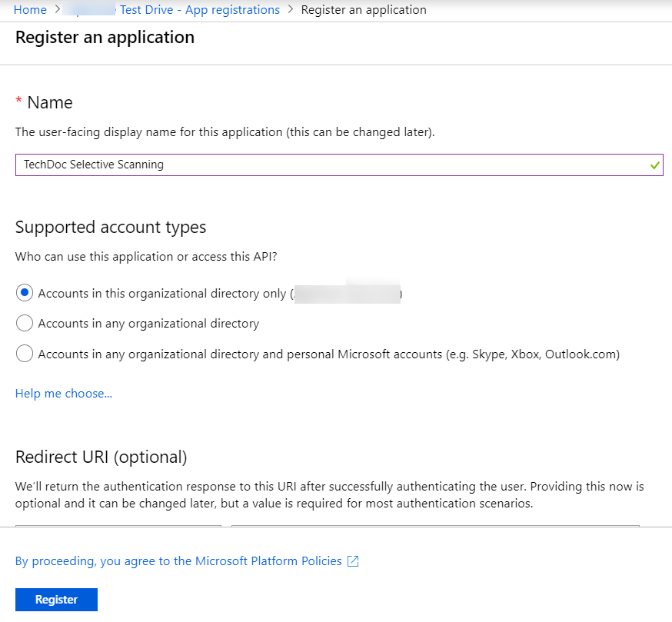Click the blurred tenant name beside the first option

(x=347, y=292)
